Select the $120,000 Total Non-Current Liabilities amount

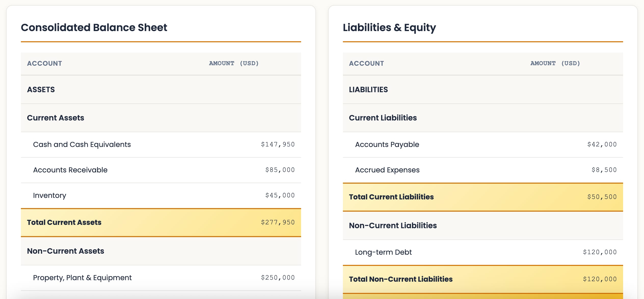(x=600, y=279)
